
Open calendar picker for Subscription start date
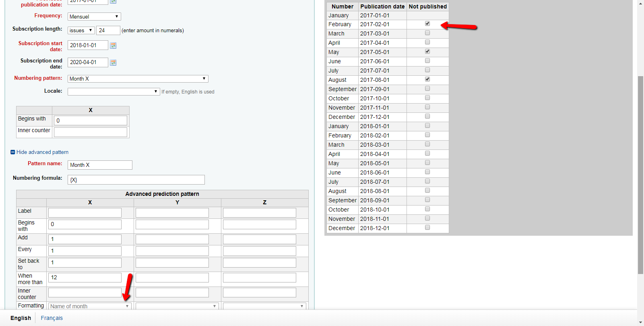click(x=113, y=46)
